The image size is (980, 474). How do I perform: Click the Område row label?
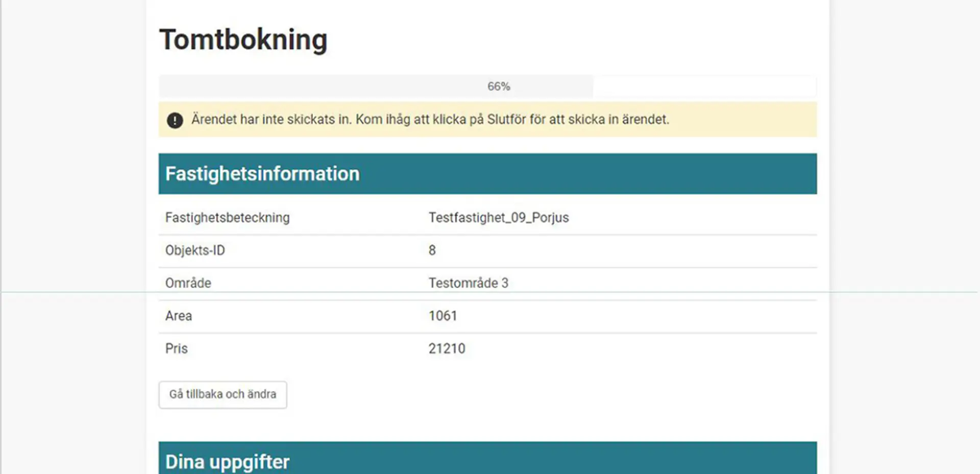188,282
